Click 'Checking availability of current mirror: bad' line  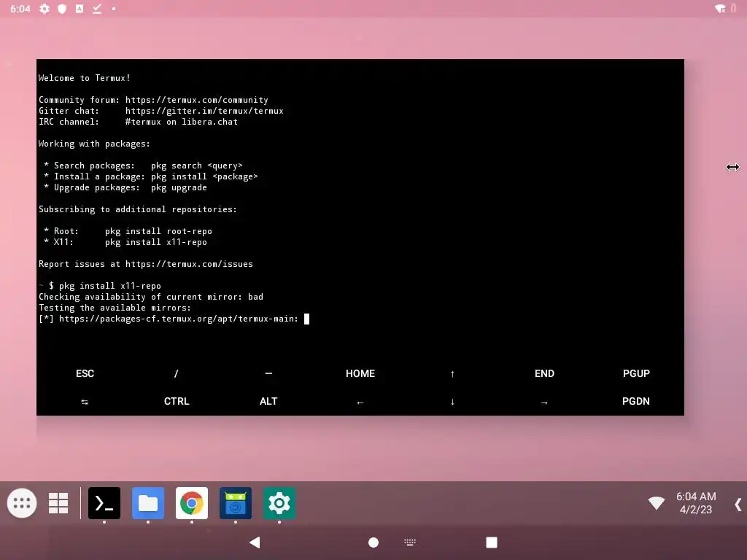[151, 297]
